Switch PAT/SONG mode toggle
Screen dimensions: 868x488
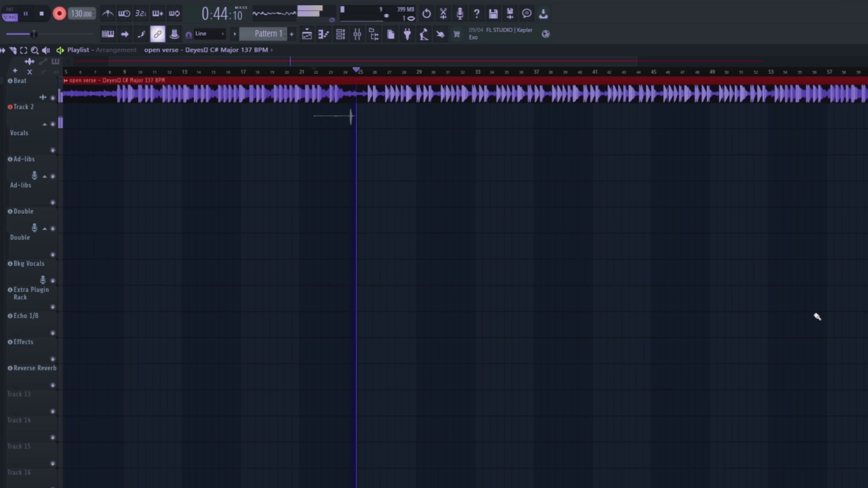tap(10, 14)
